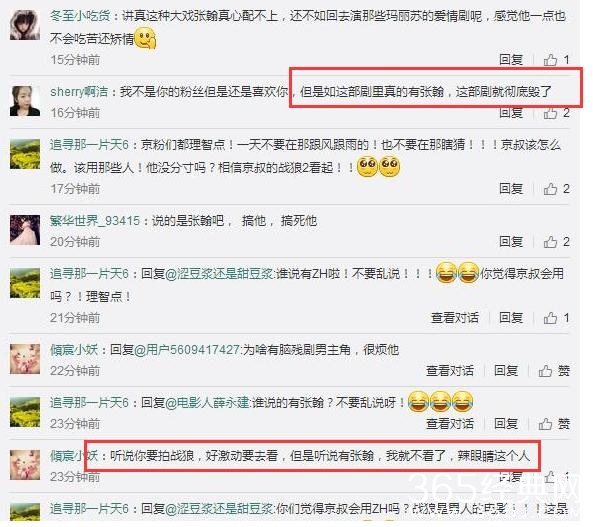This screenshot has width=593, height=527.
Task: Open avatar of 冬至小吃货
Action: [x=25, y=25]
